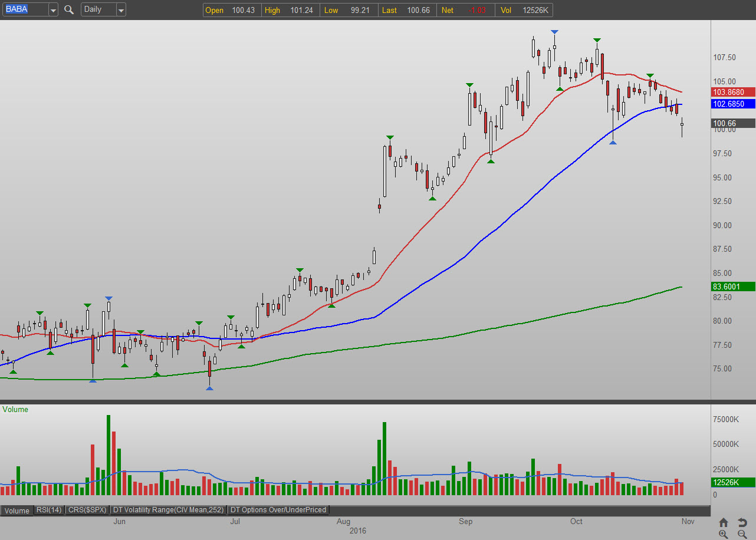This screenshot has height=540, width=756.
Task: Click the Nov label on the time axis
Action: point(687,522)
